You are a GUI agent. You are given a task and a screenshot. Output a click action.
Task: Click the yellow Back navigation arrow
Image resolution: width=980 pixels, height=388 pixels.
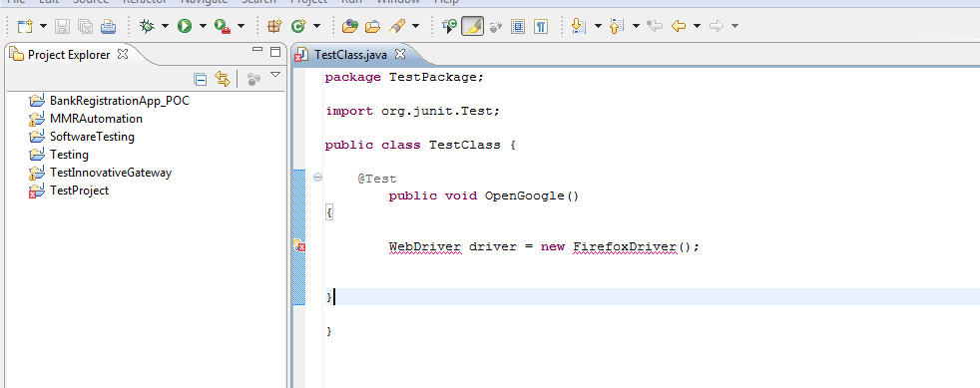coord(679,26)
